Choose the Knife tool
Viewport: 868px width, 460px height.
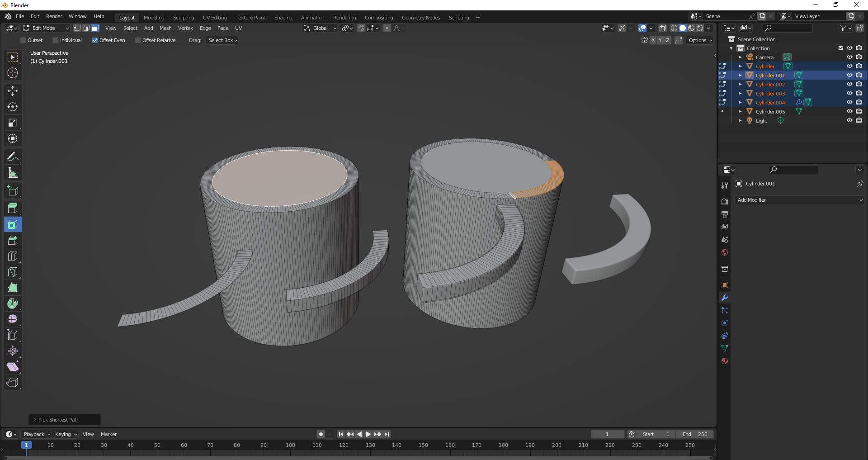tap(13, 272)
